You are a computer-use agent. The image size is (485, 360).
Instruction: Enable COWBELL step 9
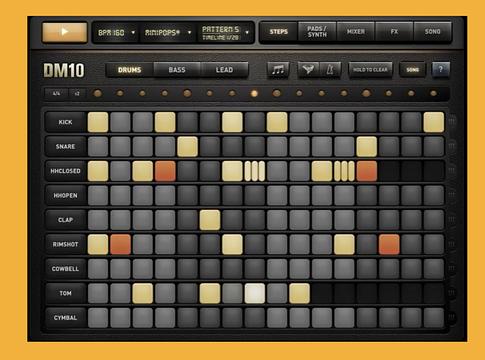point(277,268)
